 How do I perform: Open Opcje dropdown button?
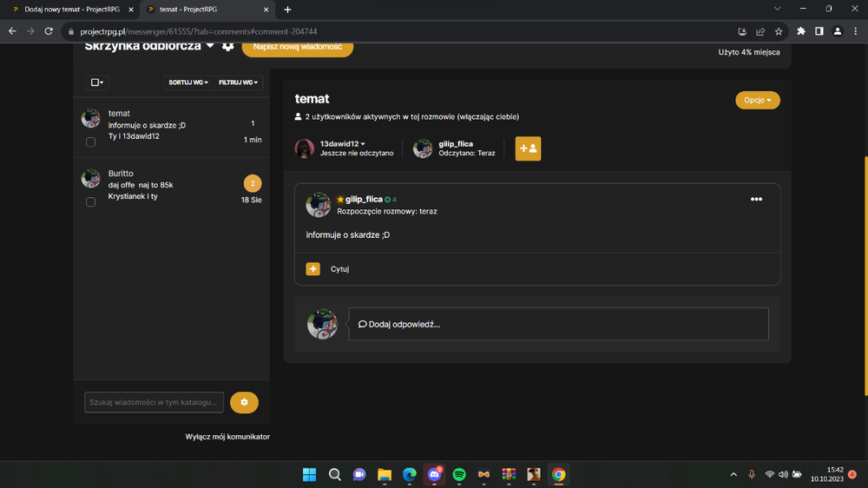coord(757,100)
